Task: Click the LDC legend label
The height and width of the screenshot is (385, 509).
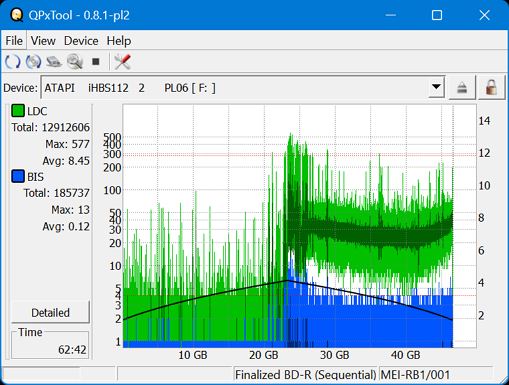Action: (37, 111)
